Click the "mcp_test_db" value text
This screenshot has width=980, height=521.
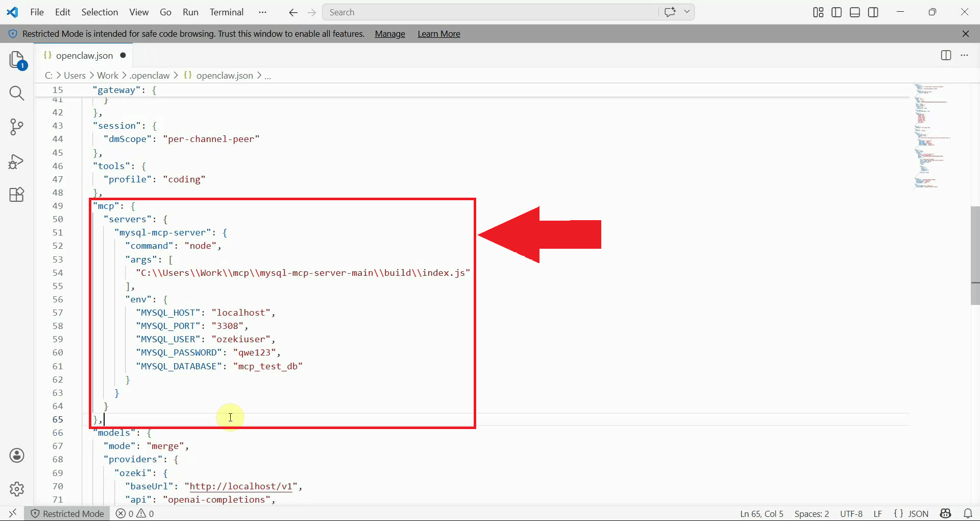268,366
